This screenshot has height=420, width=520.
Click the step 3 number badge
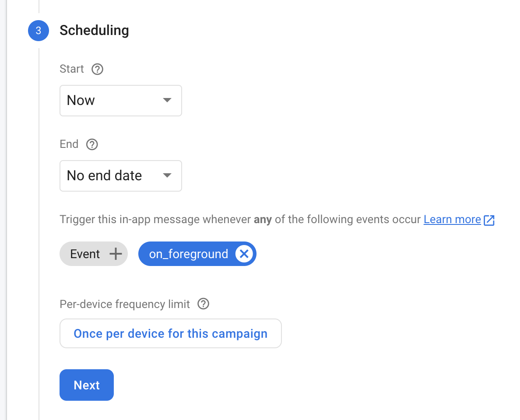pos(39,31)
